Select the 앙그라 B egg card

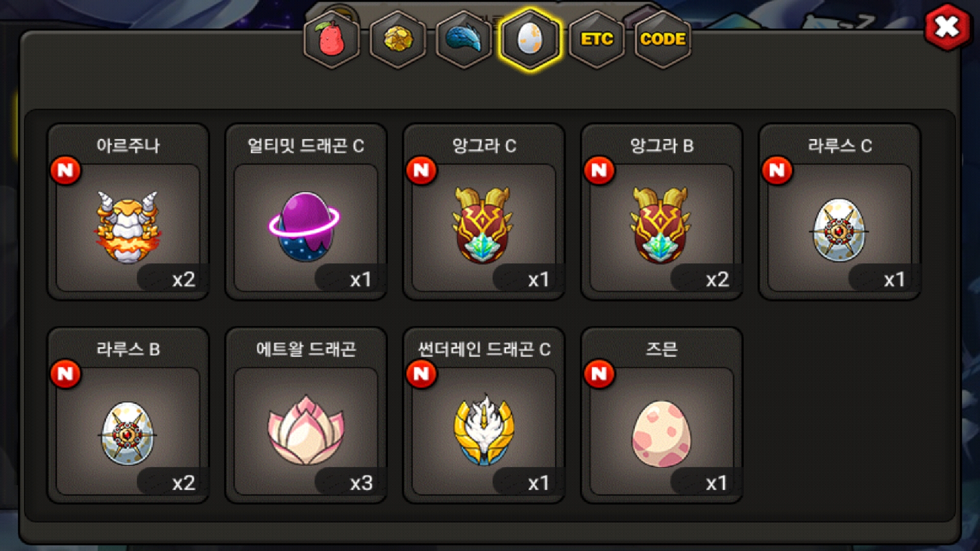tap(661, 212)
